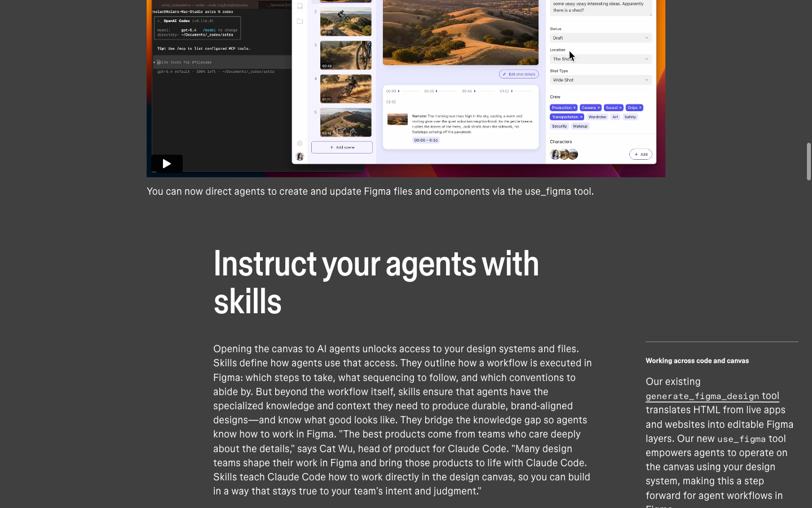Click the Edit shot details button
812x508 pixels.
pos(519,74)
